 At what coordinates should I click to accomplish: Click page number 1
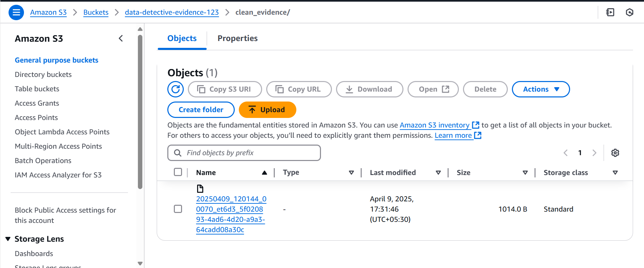580,153
